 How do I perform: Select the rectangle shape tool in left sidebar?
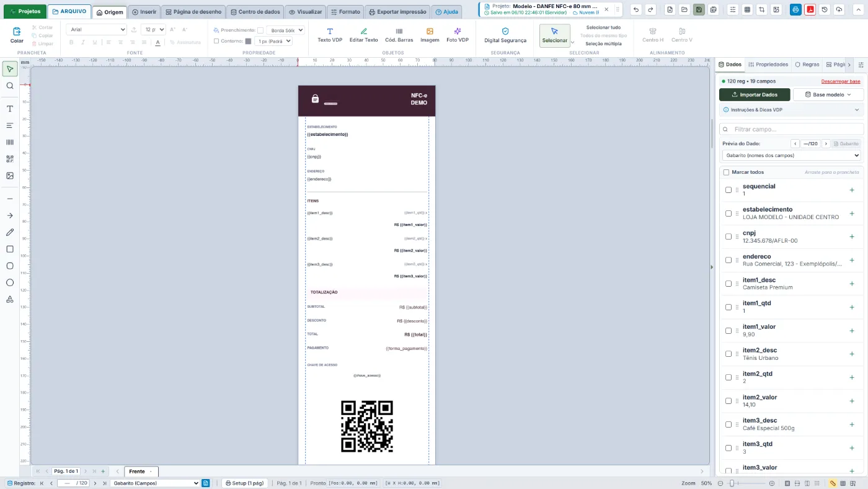tap(10, 249)
